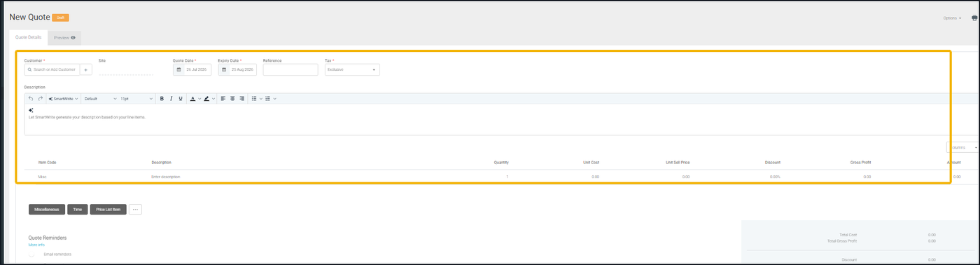Click the Quantity value 1 in Misc row
This screenshot has width=980, height=265.
coord(507,177)
